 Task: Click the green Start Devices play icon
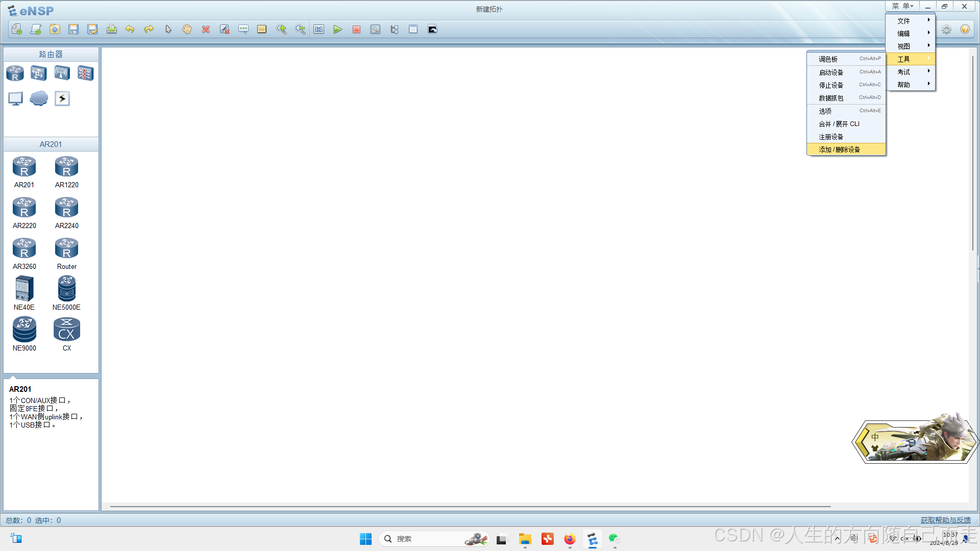337,30
